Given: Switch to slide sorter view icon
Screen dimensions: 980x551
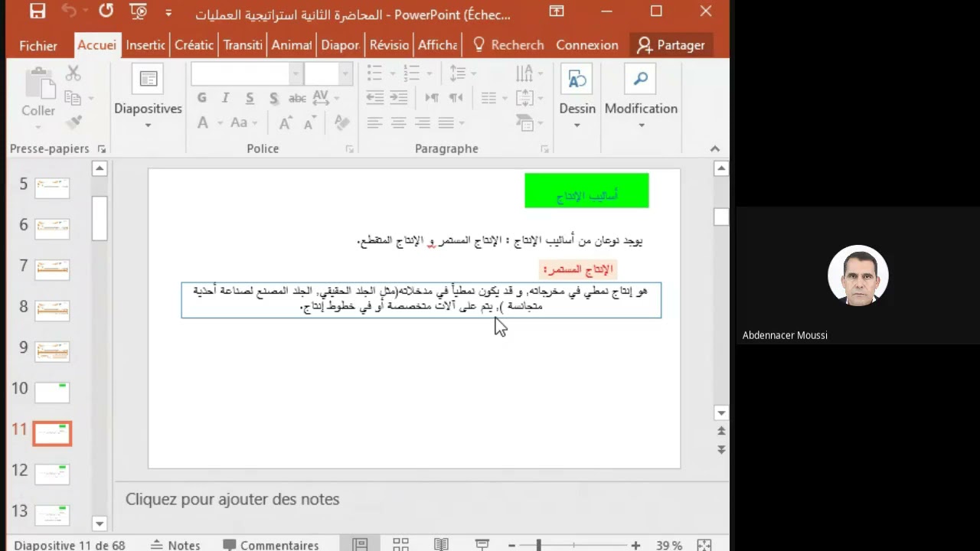Looking at the screenshot, I should pos(400,545).
